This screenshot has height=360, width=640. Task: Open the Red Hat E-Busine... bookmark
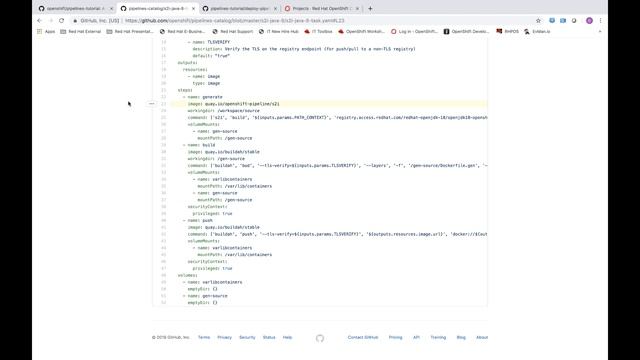182,31
